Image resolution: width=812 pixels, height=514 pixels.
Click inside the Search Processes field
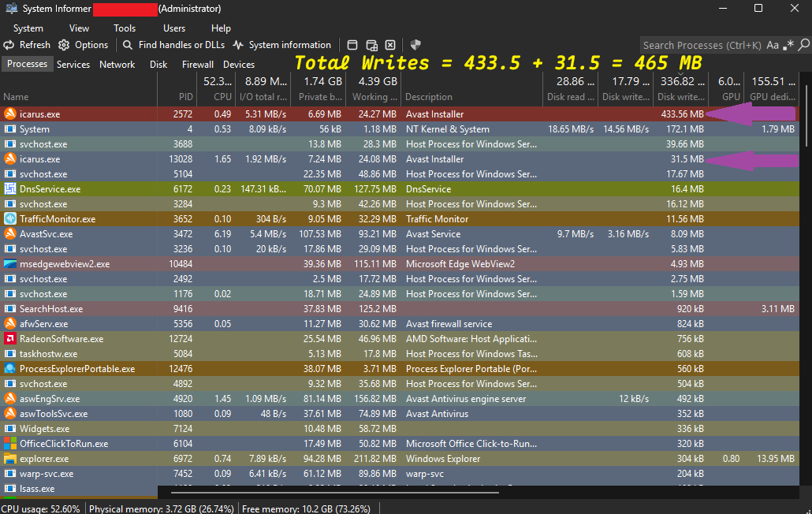tap(702, 45)
